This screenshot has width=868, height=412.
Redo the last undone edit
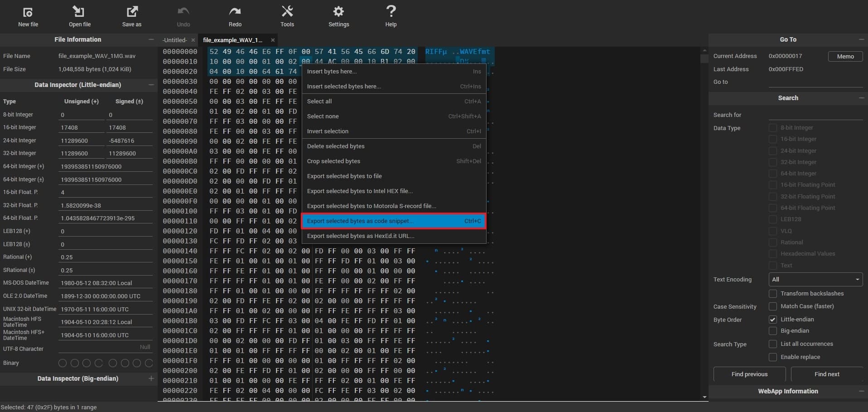[235, 16]
